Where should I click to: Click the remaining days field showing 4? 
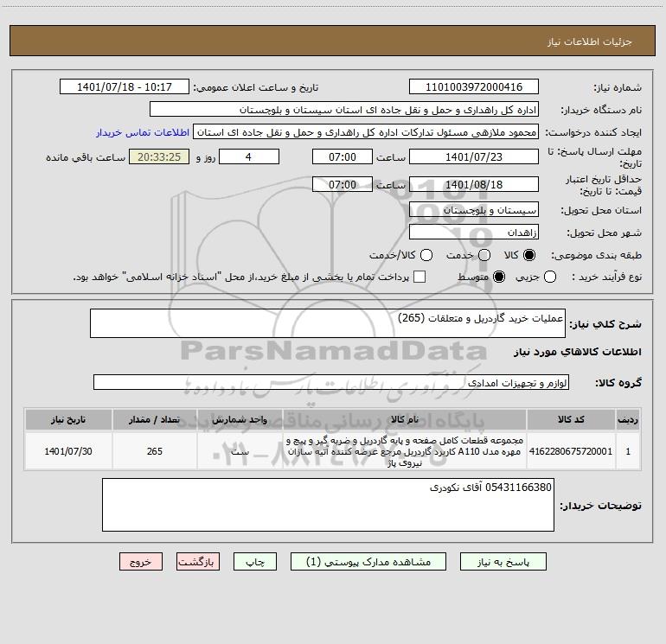[x=249, y=156]
